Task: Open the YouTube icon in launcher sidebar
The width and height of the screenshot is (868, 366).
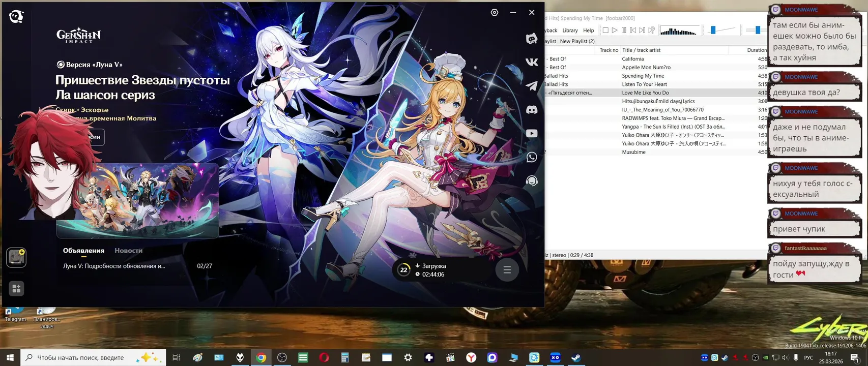Action: click(532, 133)
